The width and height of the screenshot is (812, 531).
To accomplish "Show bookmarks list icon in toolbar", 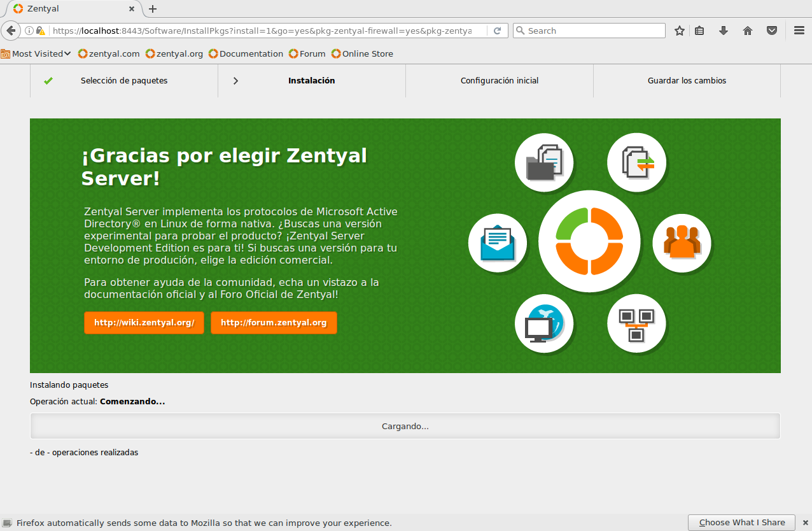I will [699, 31].
